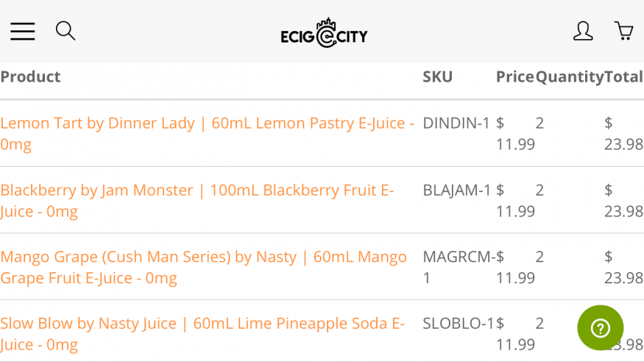The height and width of the screenshot is (362, 644).
Task: Click the Price column header
Action: (x=514, y=77)
